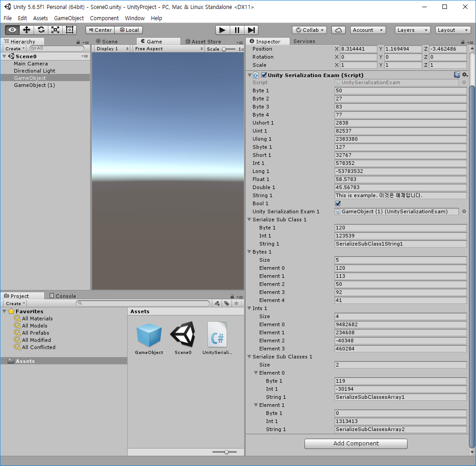Screen dimensions: 476x466
Task: Disable the Unity Serialization Exam component checkbox
Action: 263,75
